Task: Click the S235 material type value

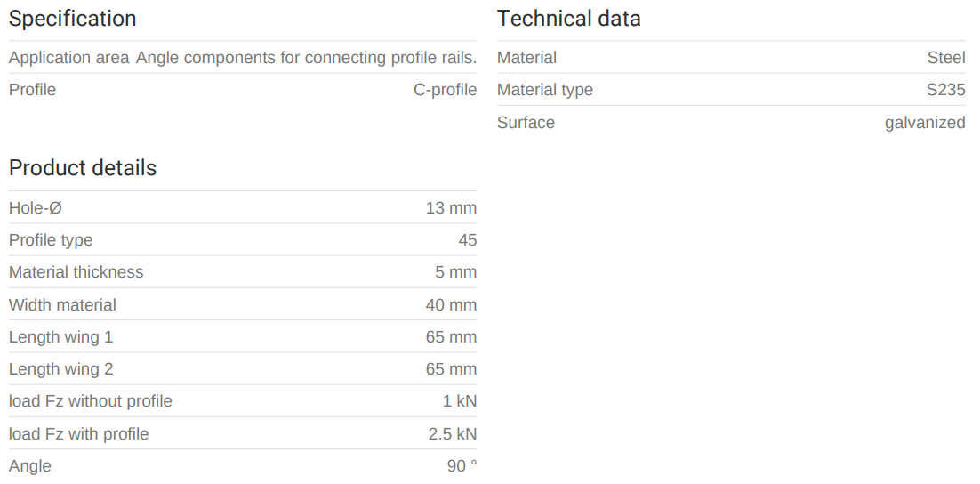Action: tap(945, 90)
